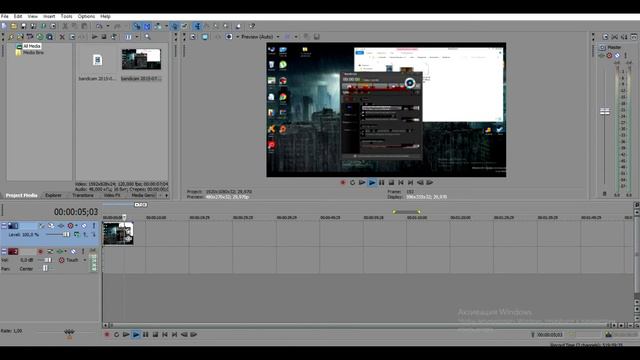Screen dimensions: 640x360
Task: Open the File menu
Action: click(x=5, y=16)
